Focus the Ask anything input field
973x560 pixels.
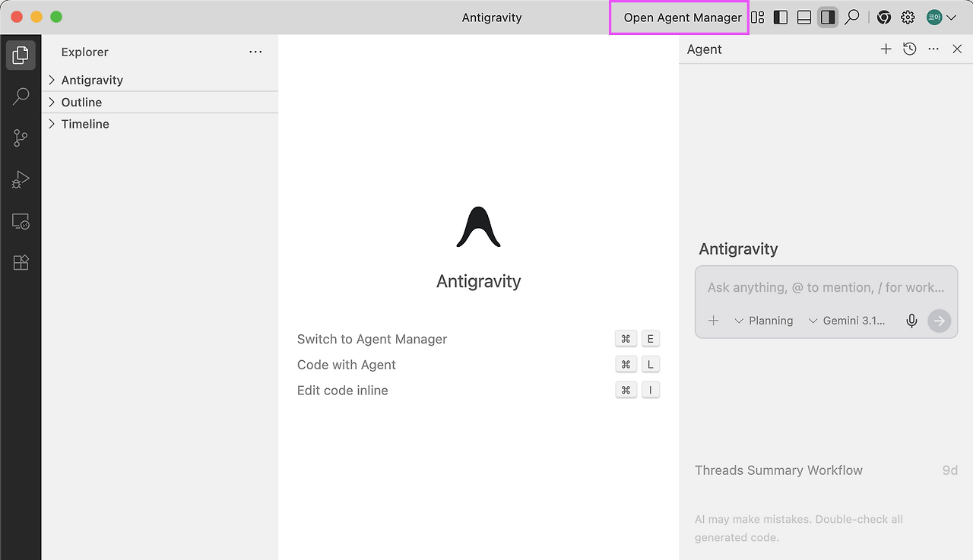coord(826,287)
